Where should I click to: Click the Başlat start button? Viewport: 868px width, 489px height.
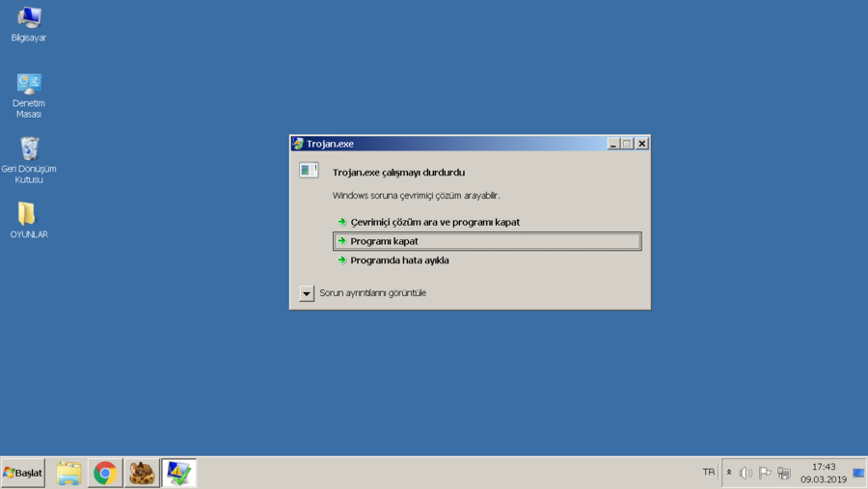pyautogui.click(x=23, y=473)
